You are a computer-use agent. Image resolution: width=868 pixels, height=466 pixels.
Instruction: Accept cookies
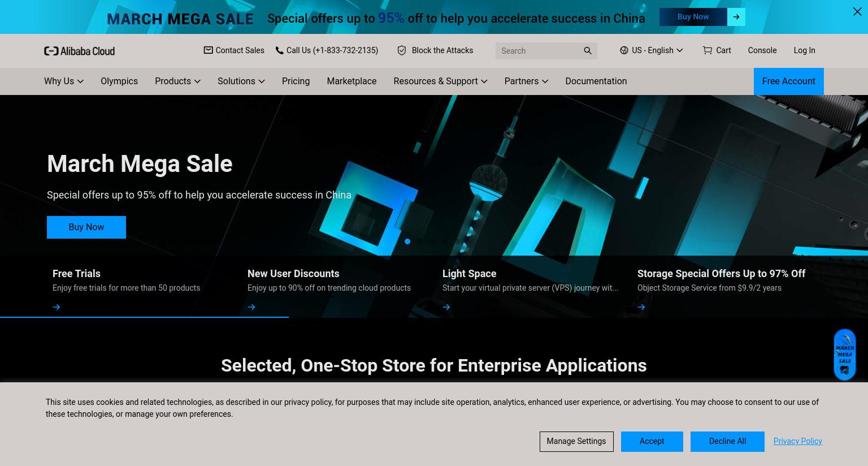pos(652,442)
